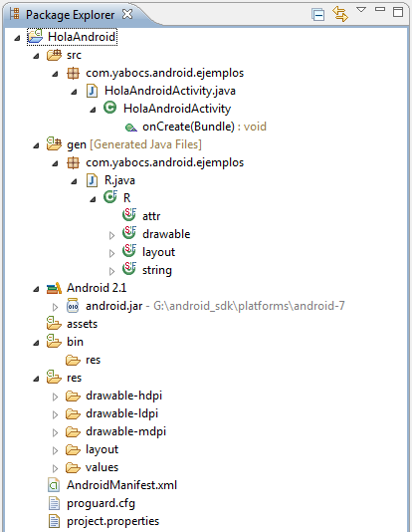Click the values folder icon

pos(73,468)
